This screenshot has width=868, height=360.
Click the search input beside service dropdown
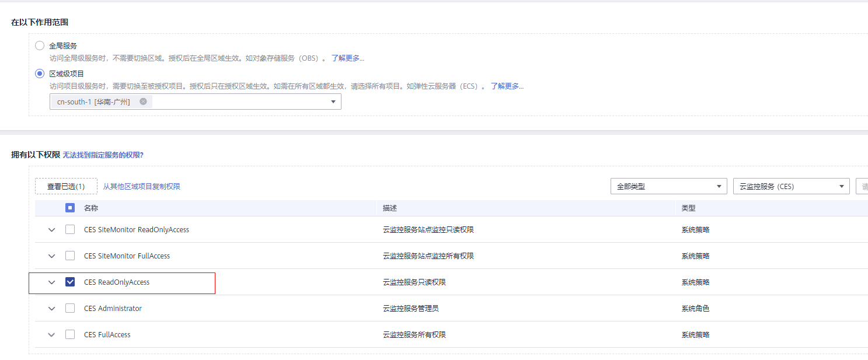[862, 186]
